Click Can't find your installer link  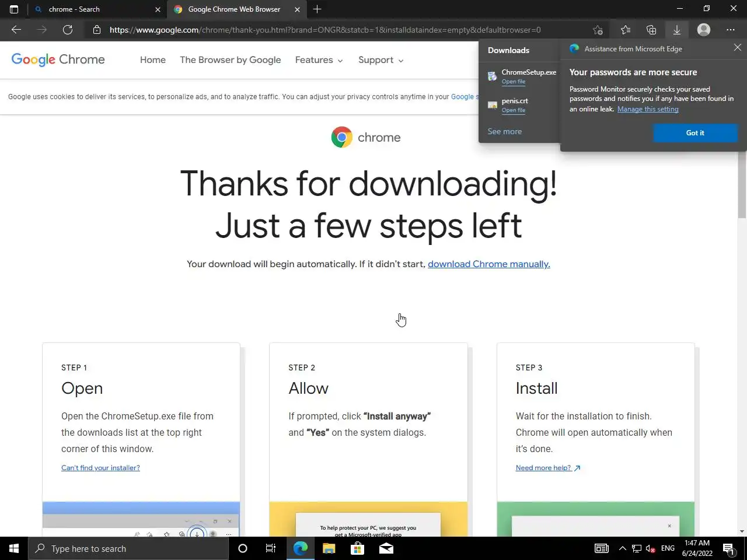100,468
